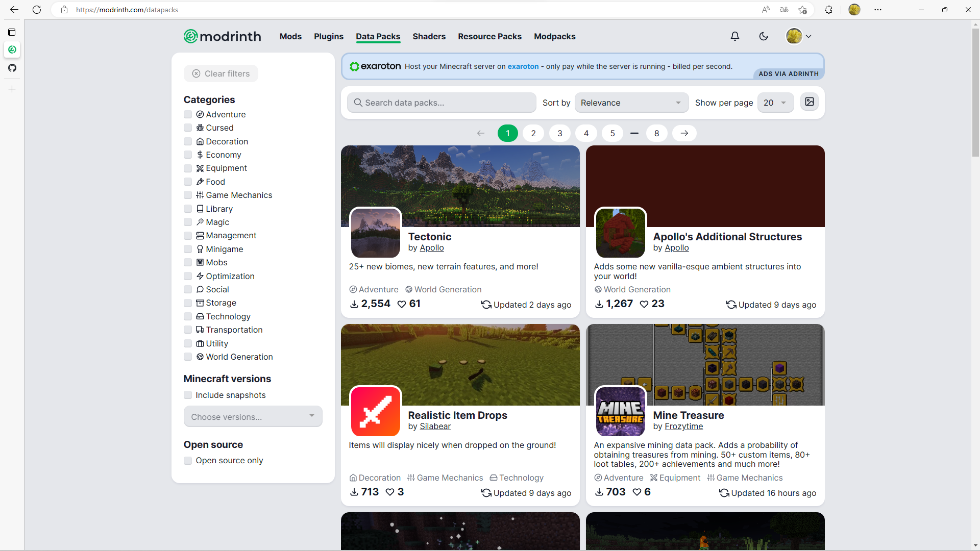Open the Sort by Relevance dropdown
This screenshot has width=980, height=551.
click(631, 103)
